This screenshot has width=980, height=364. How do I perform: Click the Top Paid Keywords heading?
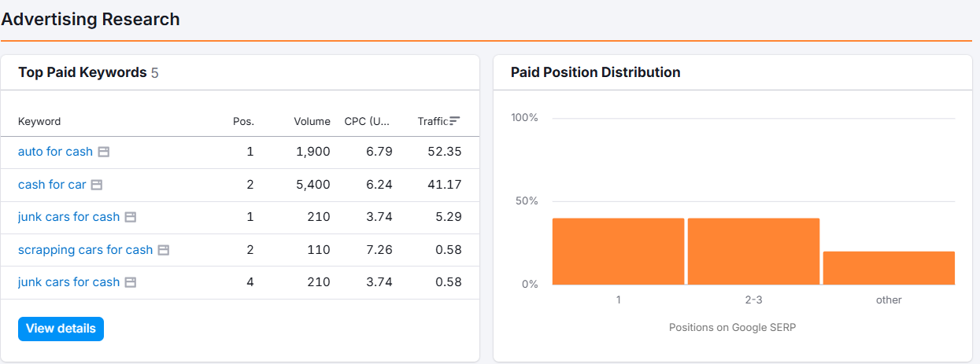[82, 72]
